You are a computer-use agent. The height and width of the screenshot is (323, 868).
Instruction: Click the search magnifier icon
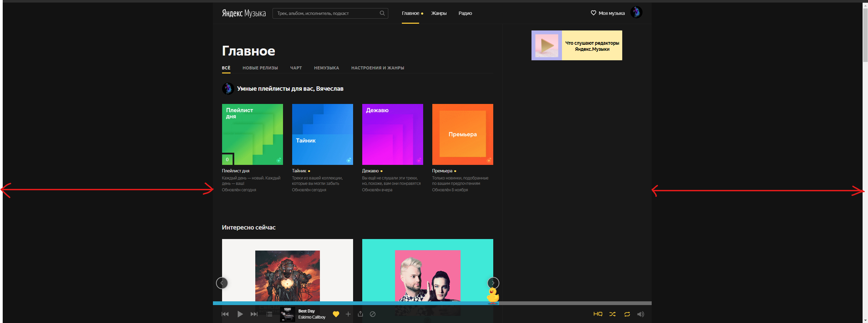382,13
